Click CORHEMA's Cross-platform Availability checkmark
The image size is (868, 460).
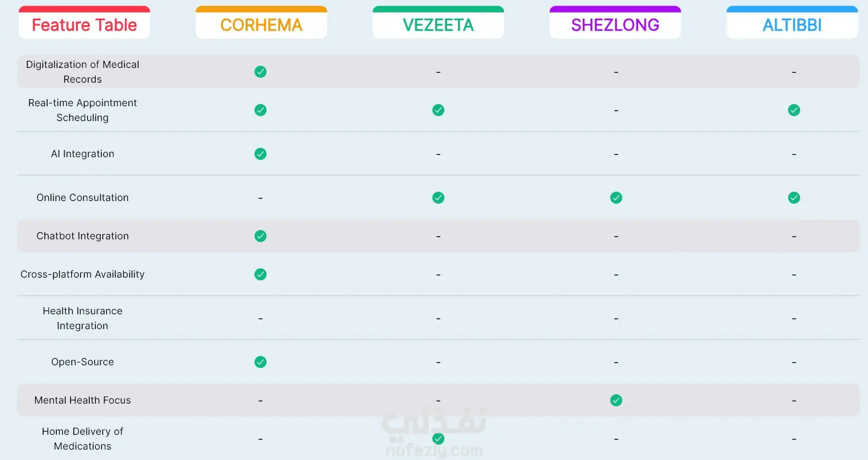(261, 274)
